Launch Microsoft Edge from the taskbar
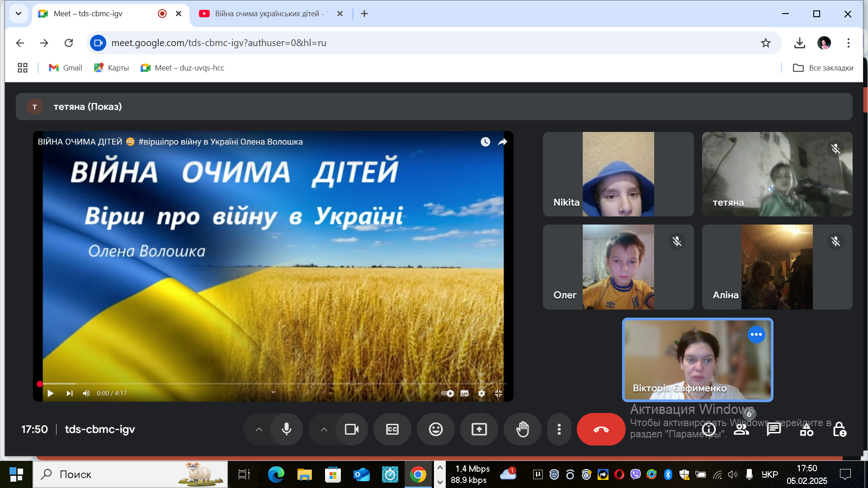This screenshot has width=868, height=488. [x=276, y=474]
